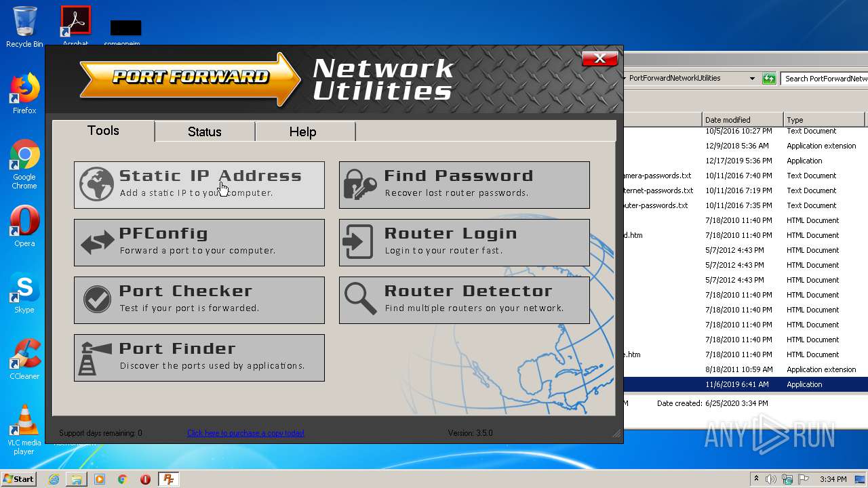Select the 11/6/2019 6:41 AM Application row
868x488 pixels.
tap(746, 384)
